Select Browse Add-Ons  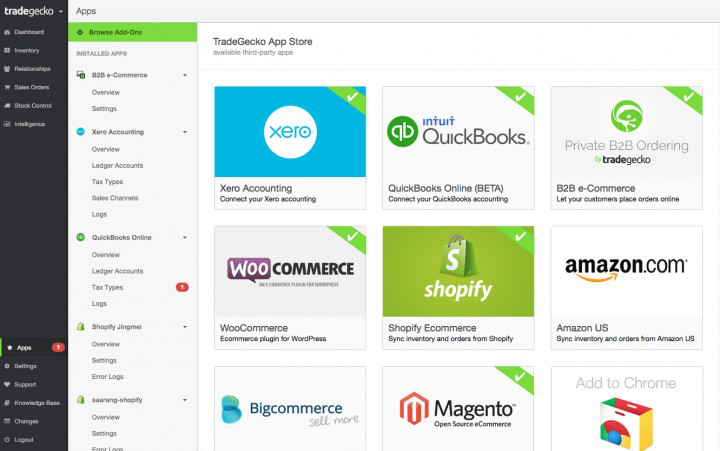pyautogui.click(x=132, y=32)
